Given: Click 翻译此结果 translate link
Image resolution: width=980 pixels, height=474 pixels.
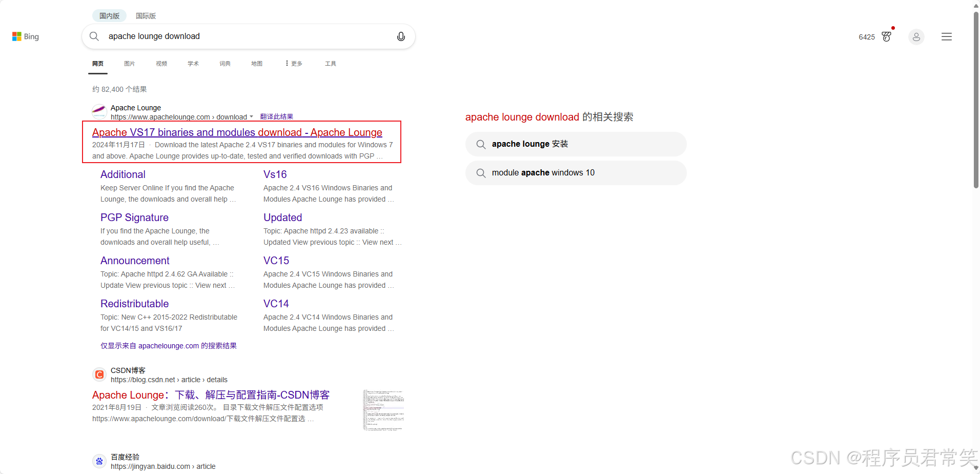Looking at the screenshot, I should tap(277, 117).
